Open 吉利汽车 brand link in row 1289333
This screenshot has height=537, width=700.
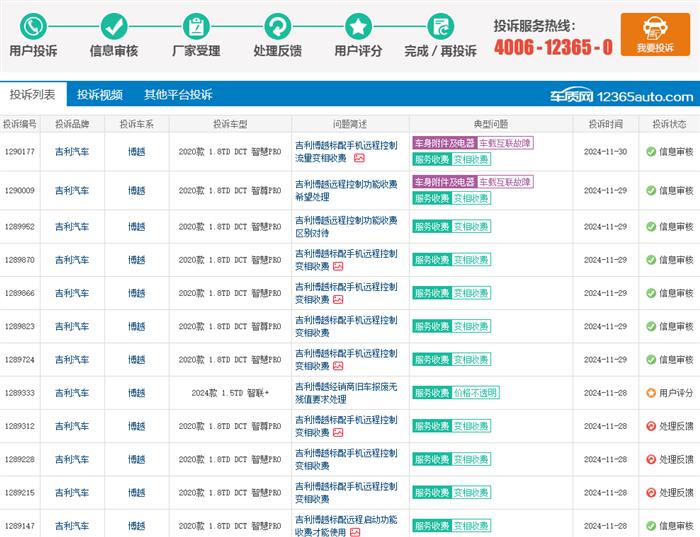(x=72, y=393)
